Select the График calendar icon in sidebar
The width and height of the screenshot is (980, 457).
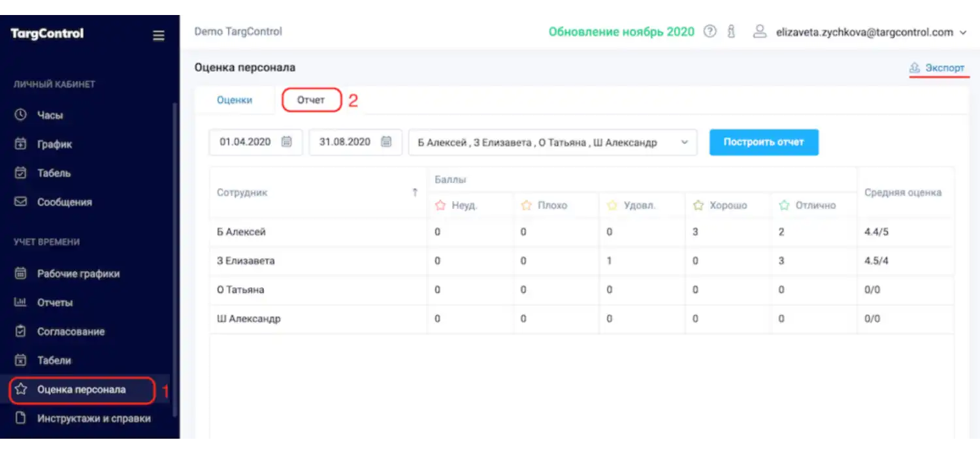[20, 144]
